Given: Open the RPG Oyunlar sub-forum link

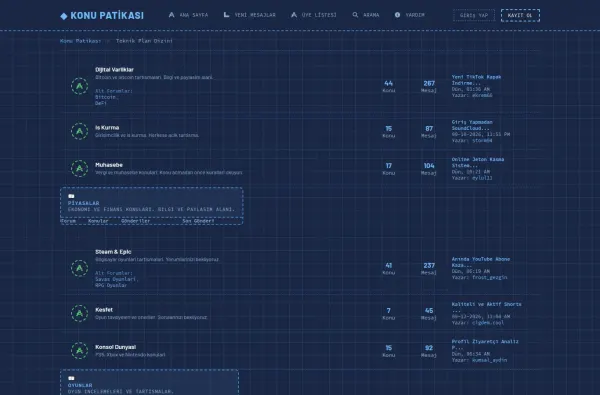Looking at the screenshot, I should [111, 286].
